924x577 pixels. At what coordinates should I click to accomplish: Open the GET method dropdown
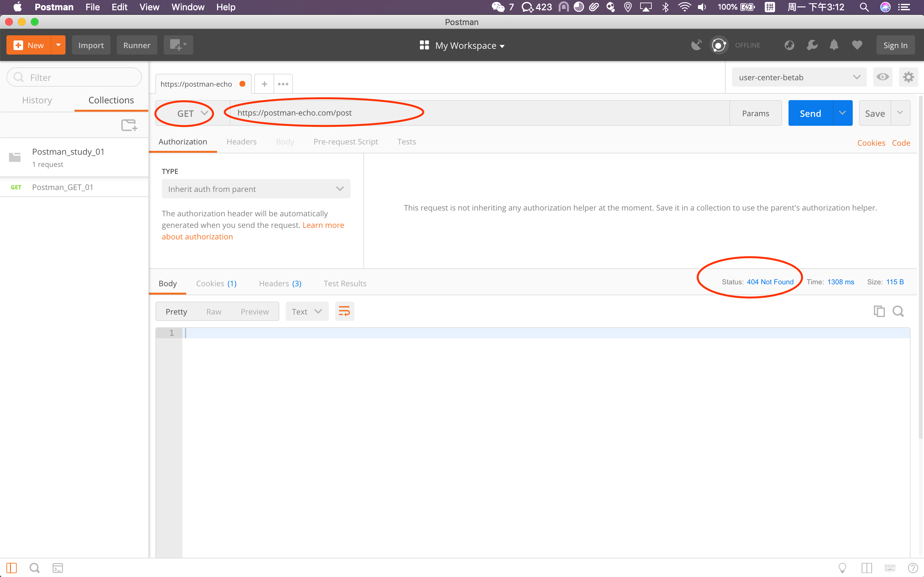coord(192,113)
